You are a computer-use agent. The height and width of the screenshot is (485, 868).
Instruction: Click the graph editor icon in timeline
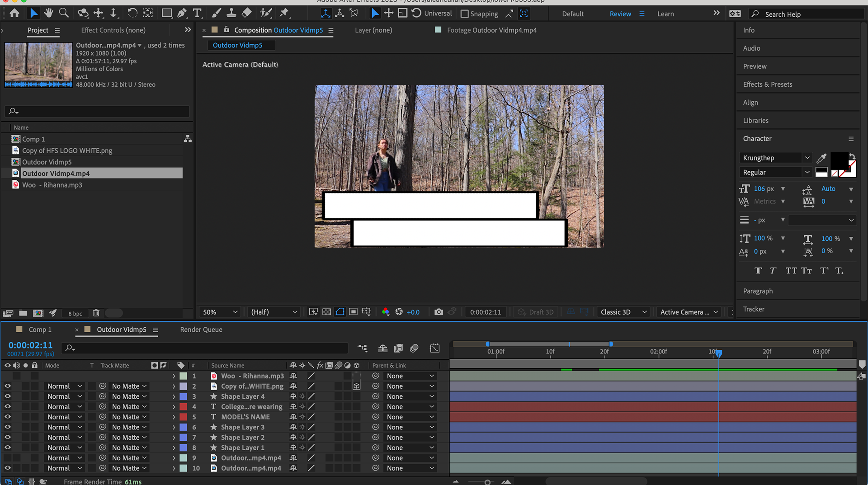point(434,348)
